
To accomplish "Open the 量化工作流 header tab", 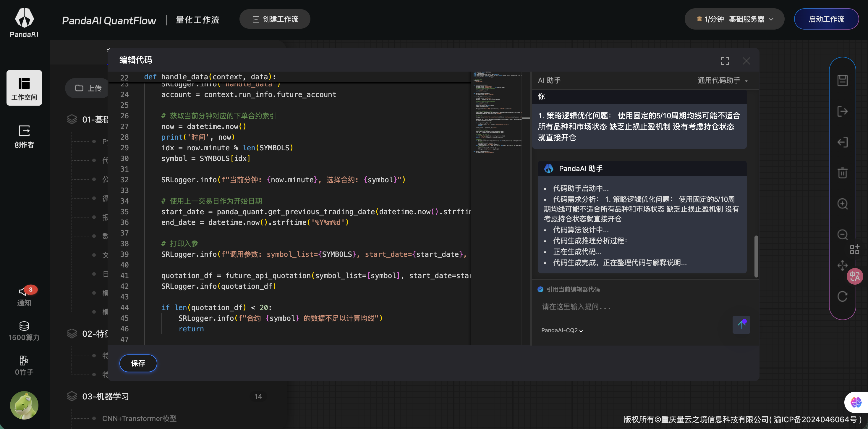I will click(198, 20).
